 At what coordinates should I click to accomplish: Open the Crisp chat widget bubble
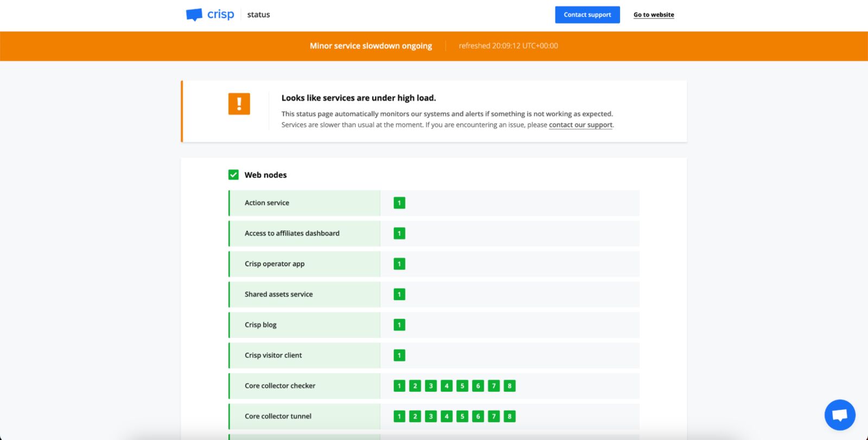(840, 415)
